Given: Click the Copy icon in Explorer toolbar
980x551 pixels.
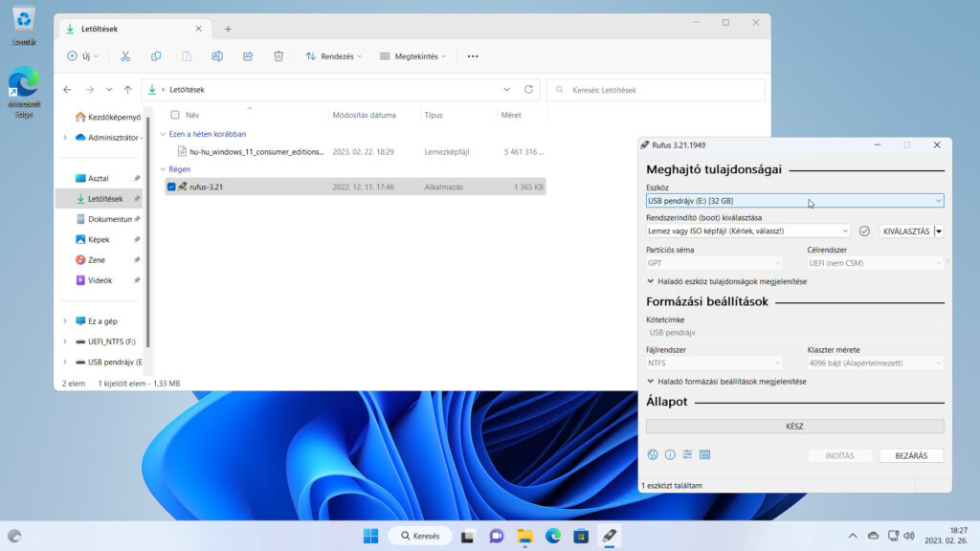Looking at the screenshot, I should tap(156, 56).
